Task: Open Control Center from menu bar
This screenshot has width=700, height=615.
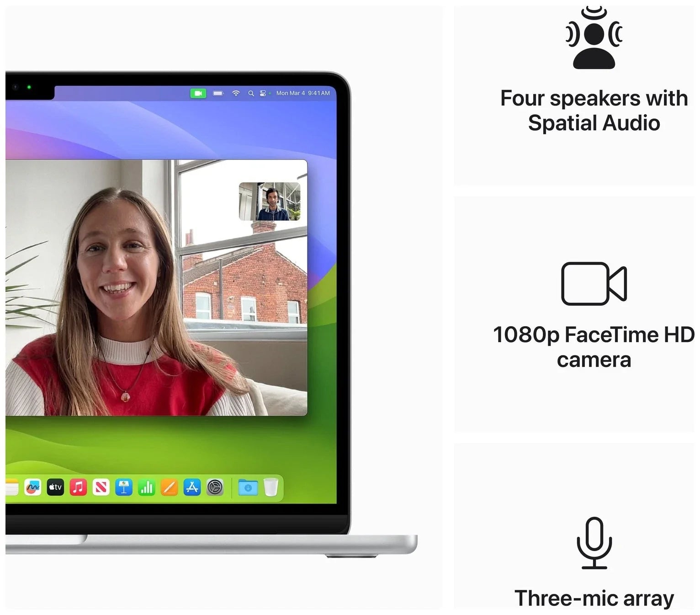Action: coord(263,93)
